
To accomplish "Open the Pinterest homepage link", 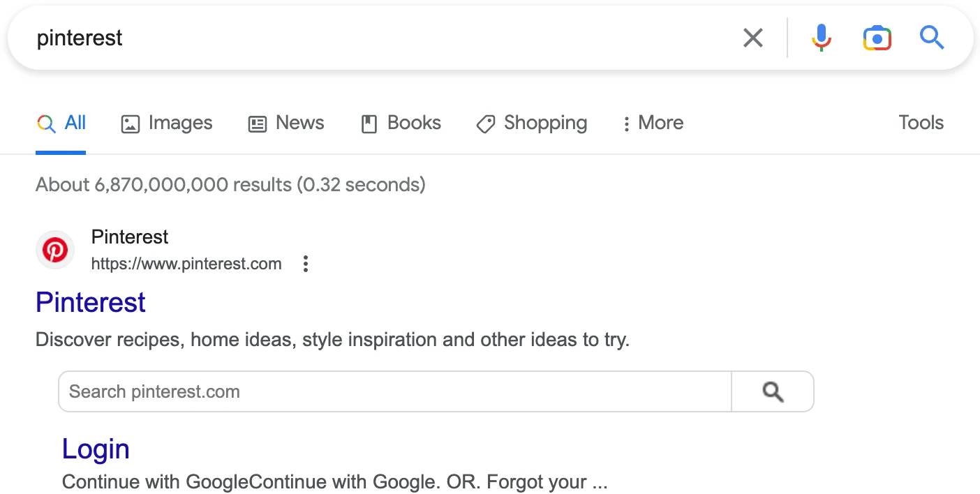I will (90, 302).
